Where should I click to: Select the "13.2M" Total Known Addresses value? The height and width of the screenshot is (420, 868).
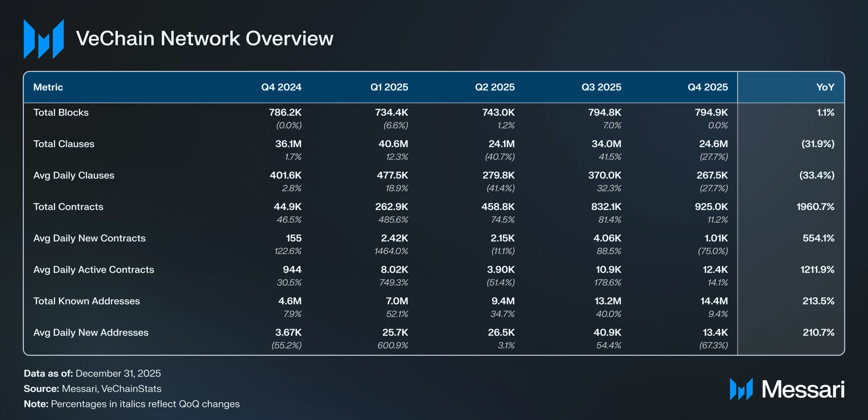(x=607, y=301)
